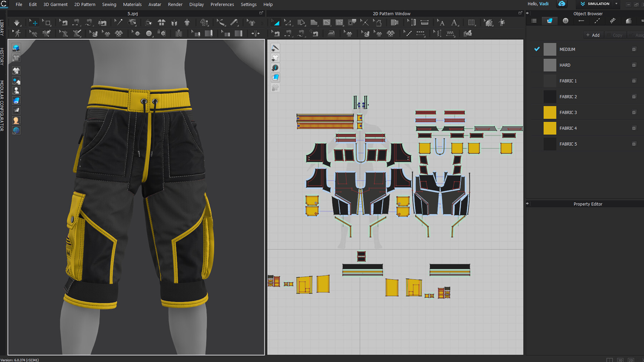Screen dimensions: 644x362
Task: Open the Button tab in Object Browser
Action: 566,21
